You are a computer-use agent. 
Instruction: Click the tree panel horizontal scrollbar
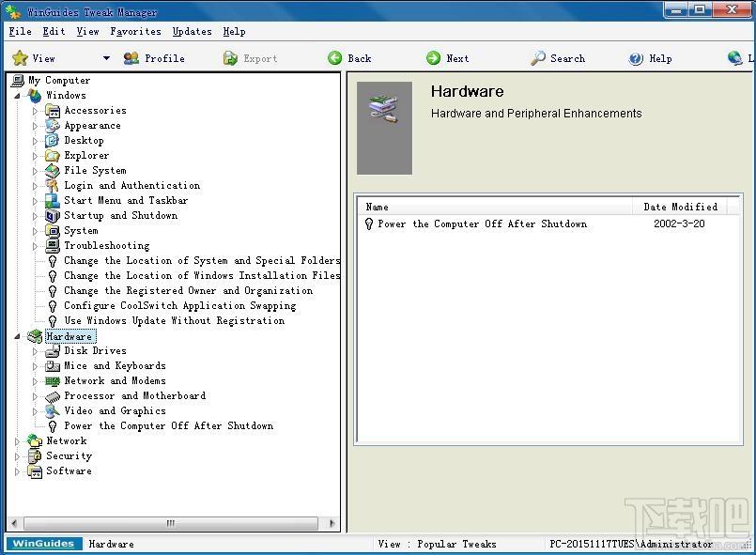point(170,523)
